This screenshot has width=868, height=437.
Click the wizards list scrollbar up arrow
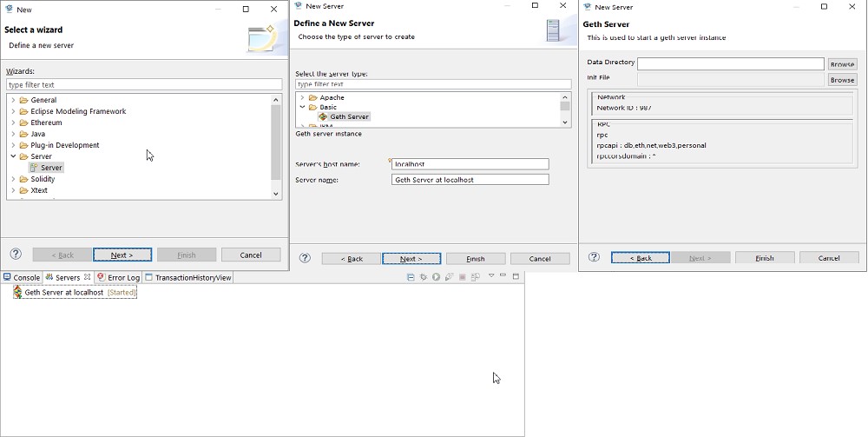pyautogui.click(x=276, y=100)
